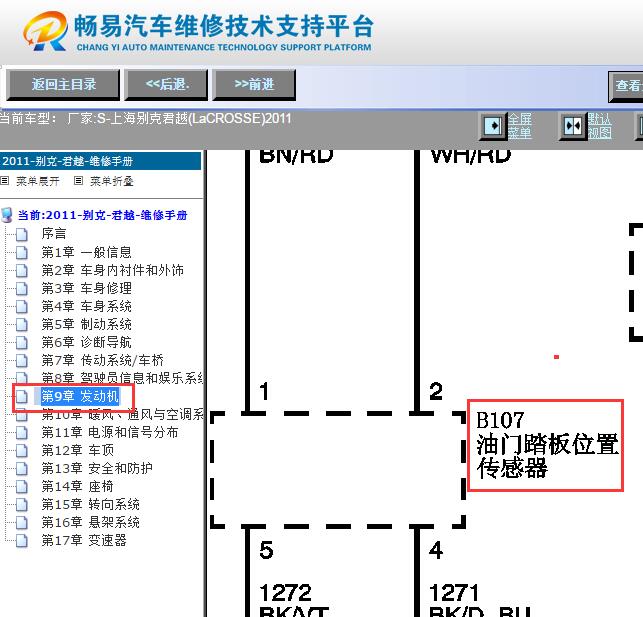
Task: Click the B107 油门踏板位置传感器 label
Action: click(x=545, y=445)
